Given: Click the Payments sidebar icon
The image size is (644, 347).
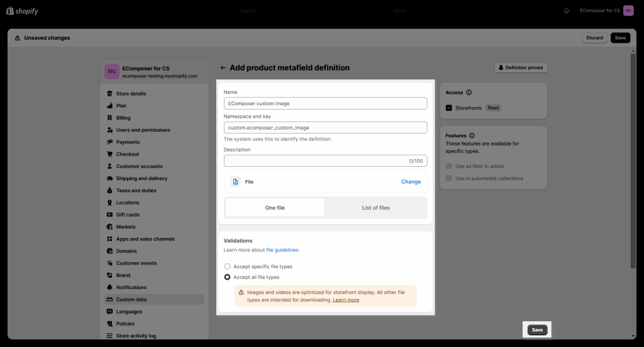Looking at the screenshot, I should (x=109, y=142).
